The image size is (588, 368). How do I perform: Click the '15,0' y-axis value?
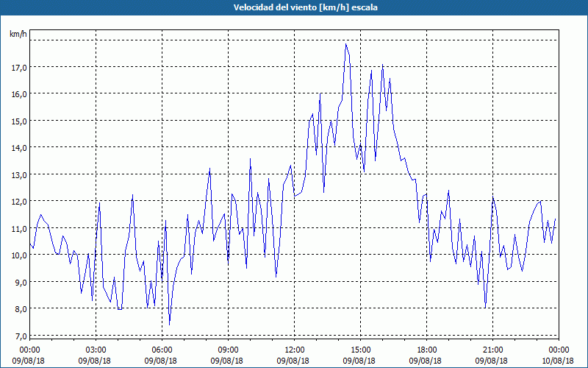click(x=19, y=121)
